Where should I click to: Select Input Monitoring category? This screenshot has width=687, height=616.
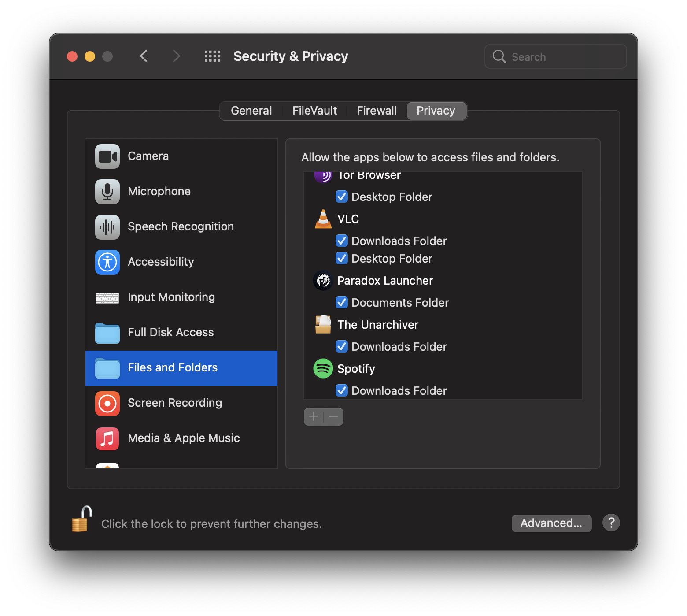181,297
